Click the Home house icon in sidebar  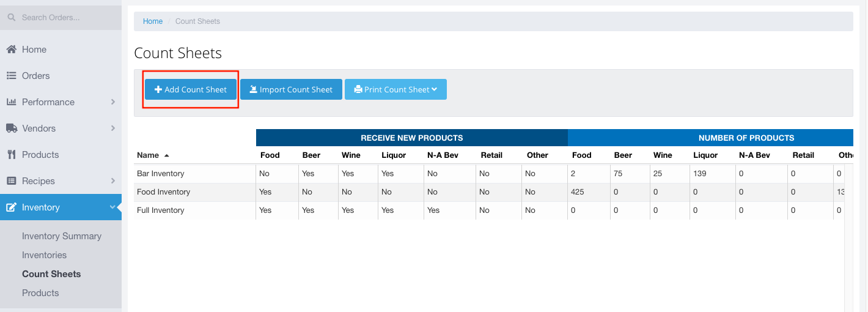tap(11, 50)
